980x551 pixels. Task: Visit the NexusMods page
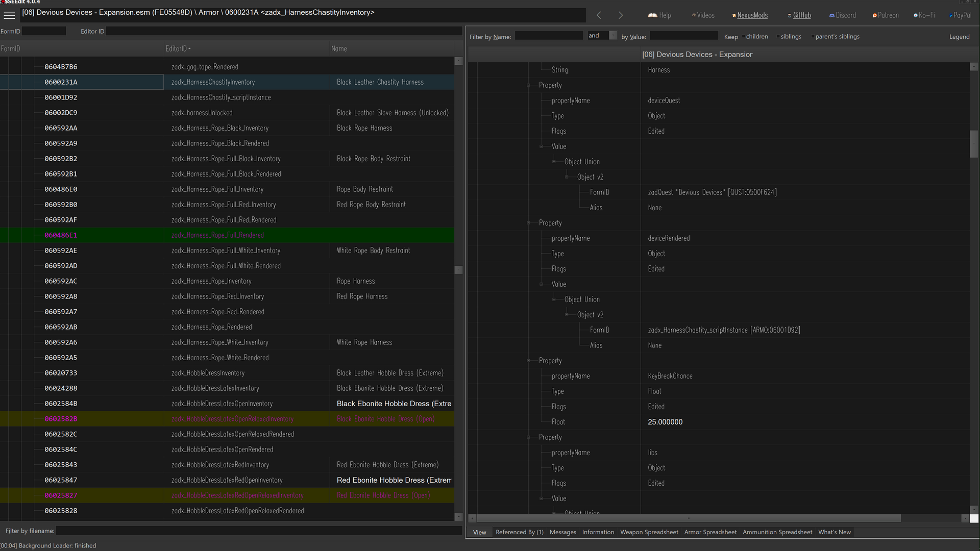(750, 15)
